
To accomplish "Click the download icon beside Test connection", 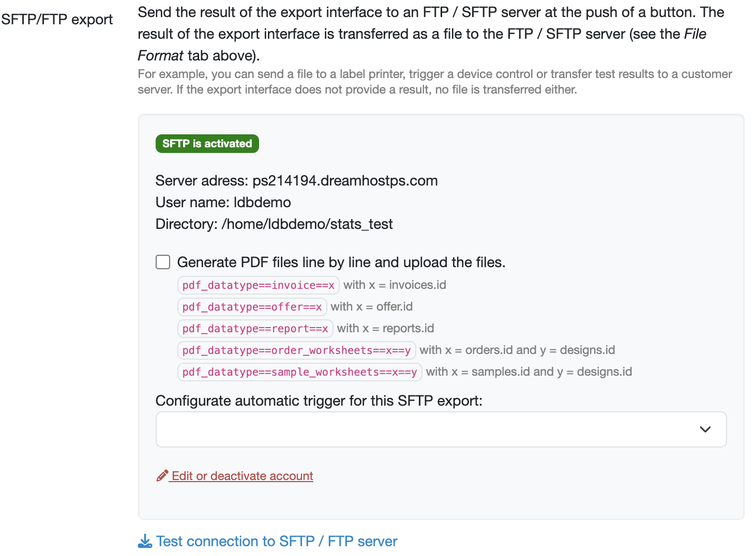I will click(x=145, y=541).
